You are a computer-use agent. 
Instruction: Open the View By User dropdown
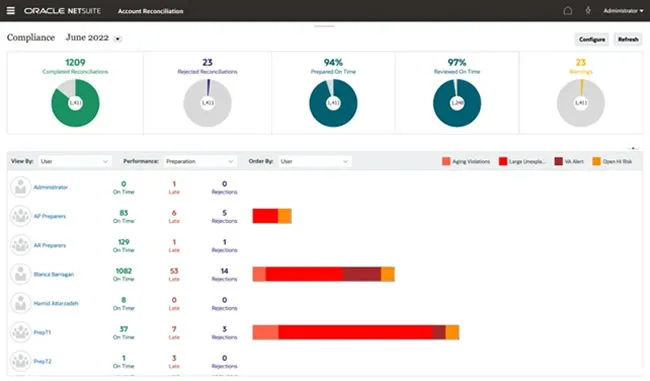pyautogui.click(x=75, y=161)
